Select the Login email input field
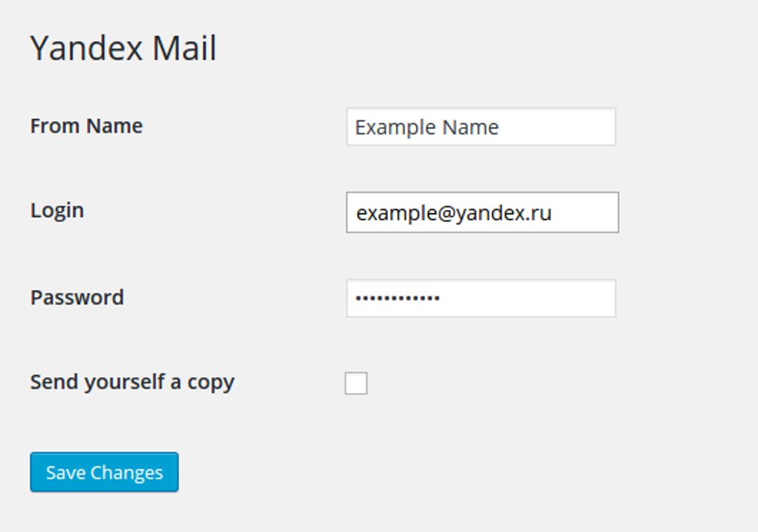 coord(482,213)
